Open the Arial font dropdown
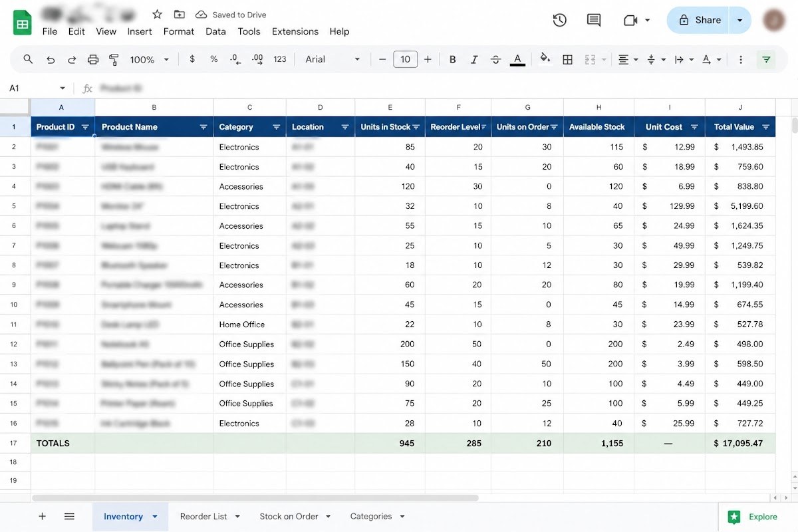798x532 pixels. tap(332, 59)
